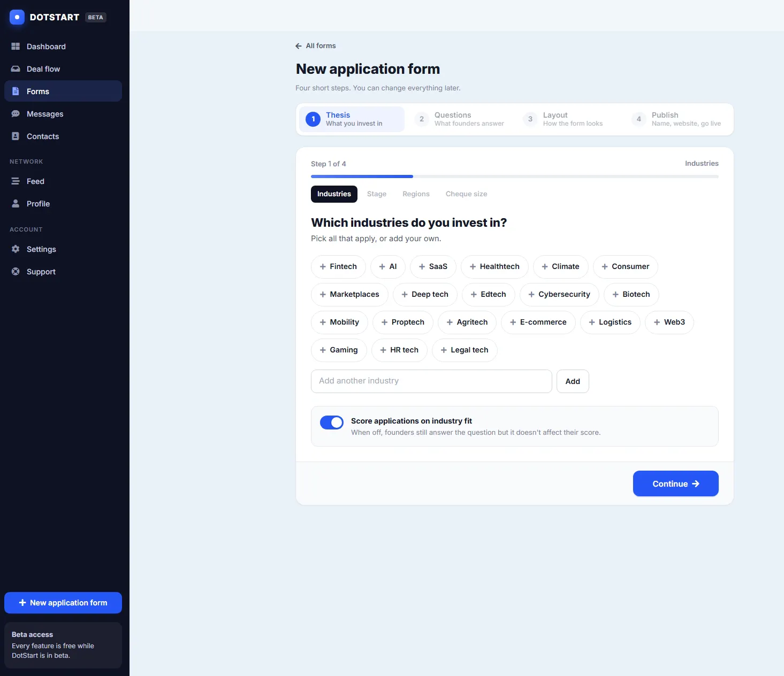This screenshot has width=784, height=676.
Task: Click the step progress bar
Action: 515,176
